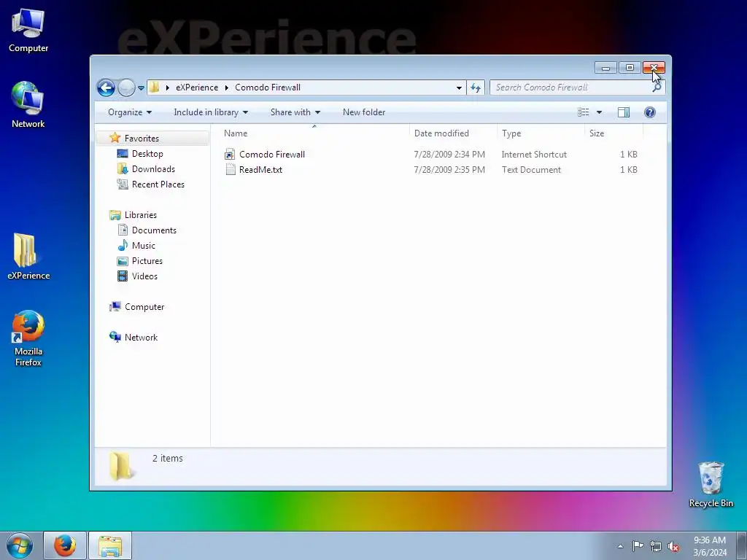Click the folder icon in the address bar
The width and height of the screenshot is (747, 560).
[x=155, y=87]
